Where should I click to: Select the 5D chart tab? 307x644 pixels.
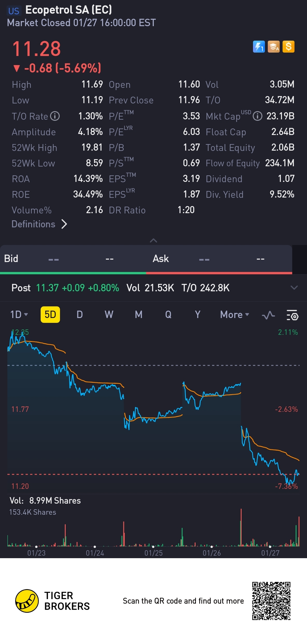tap(50, 315)
